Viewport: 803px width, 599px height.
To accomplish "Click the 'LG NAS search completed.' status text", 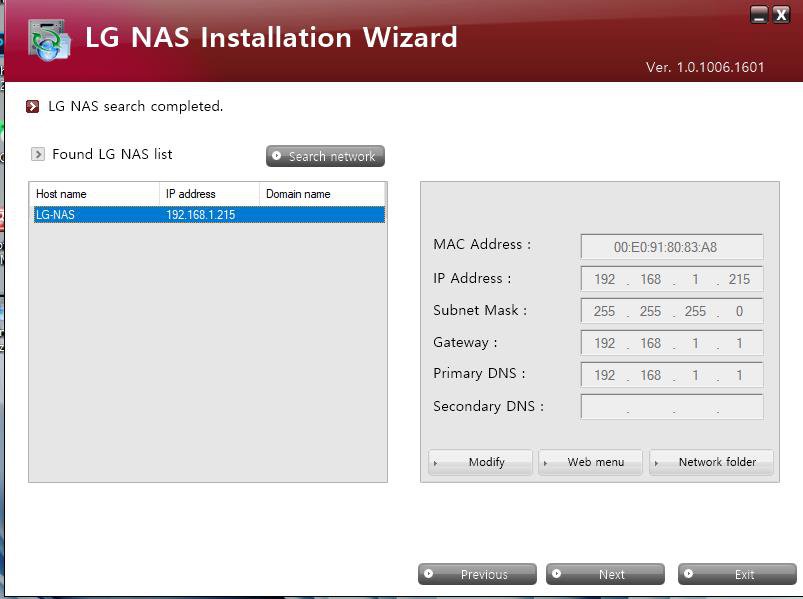I will (x=136, y=106).
